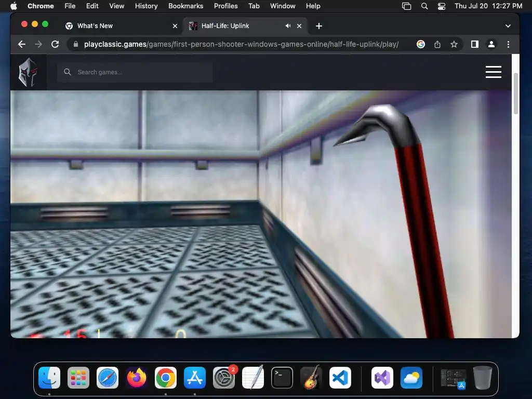Click the search magnifier icon in site header
The width and height of the screenshot is (532, 399).
tap(67, 72)
